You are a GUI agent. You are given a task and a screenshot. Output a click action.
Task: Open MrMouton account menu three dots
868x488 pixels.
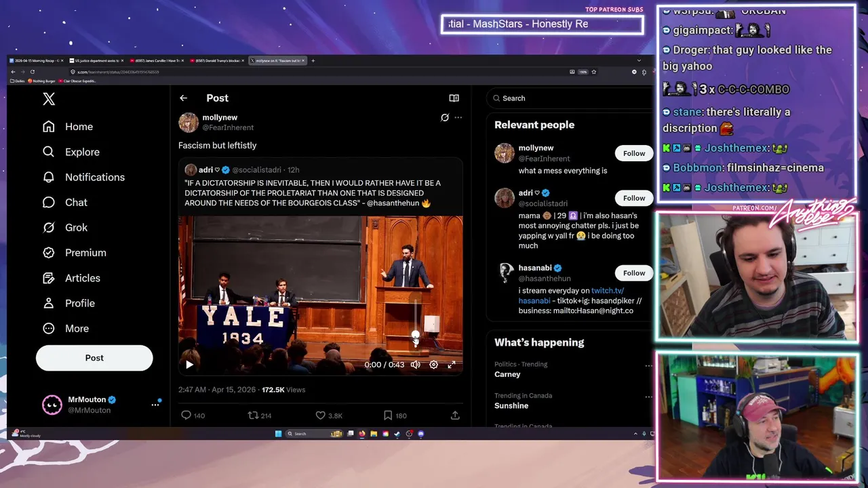pos(155,405)
